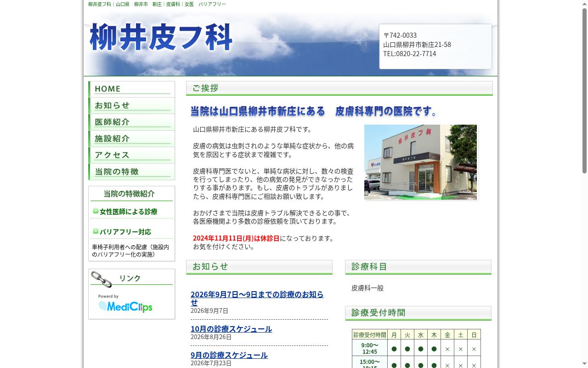The width and height of the screenshot is (588, 368).
Task: Select 施設紹介 from the sidebar menu
Action: (x=131, y=139)
